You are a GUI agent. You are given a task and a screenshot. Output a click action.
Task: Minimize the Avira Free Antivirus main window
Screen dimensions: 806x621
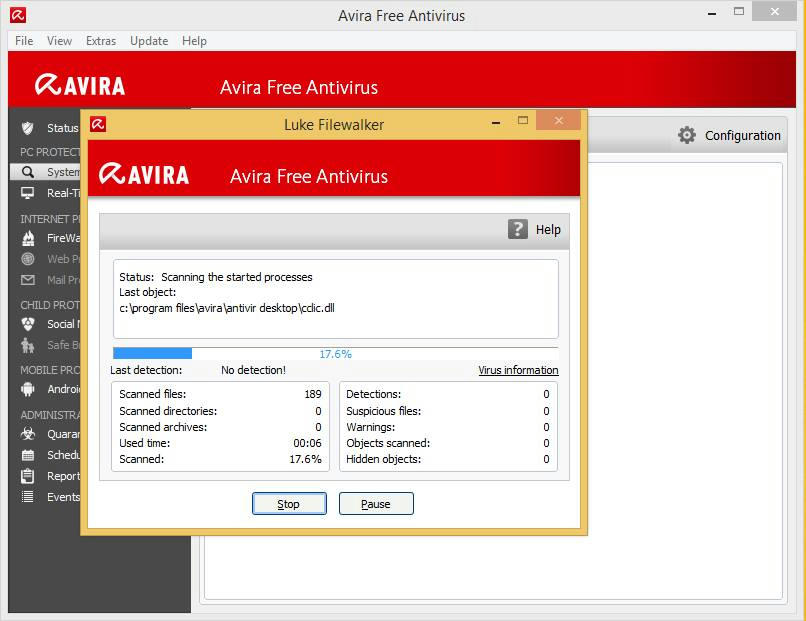click(x=712, y=13)
